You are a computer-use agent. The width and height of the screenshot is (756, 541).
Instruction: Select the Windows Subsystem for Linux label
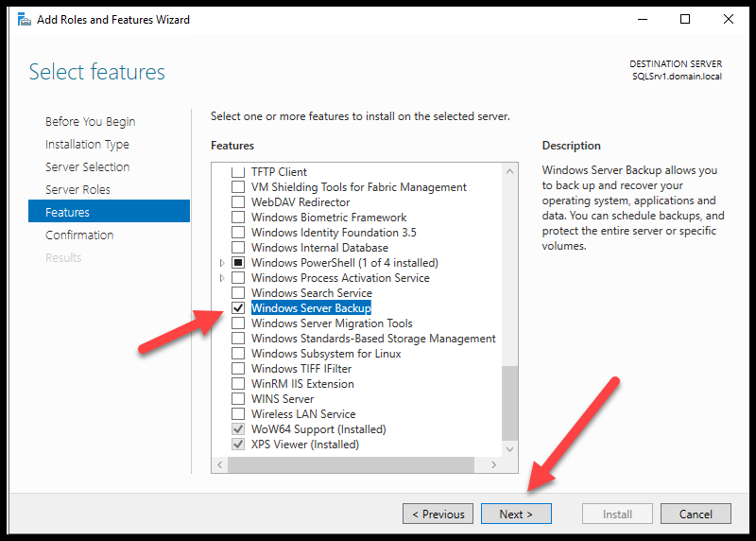326,354
